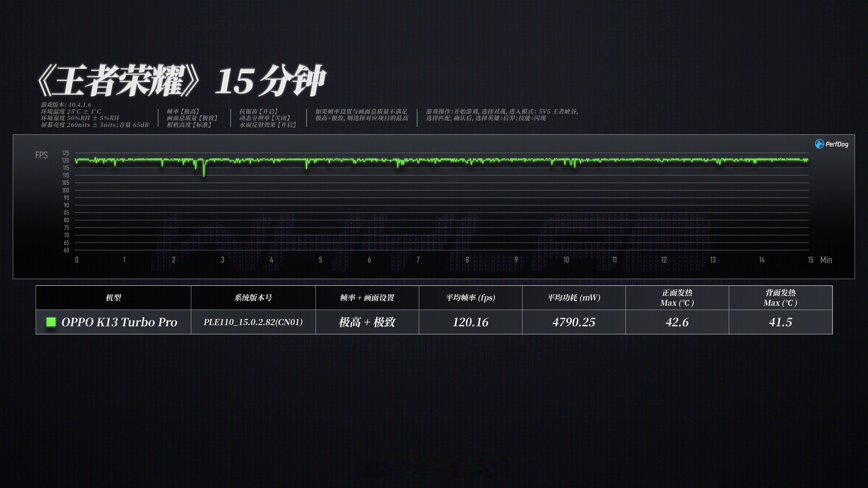Viewport: 868px width, 488px height.
Task: Click the 125 value on FPS axis
Action: click(x=65, y=153)
